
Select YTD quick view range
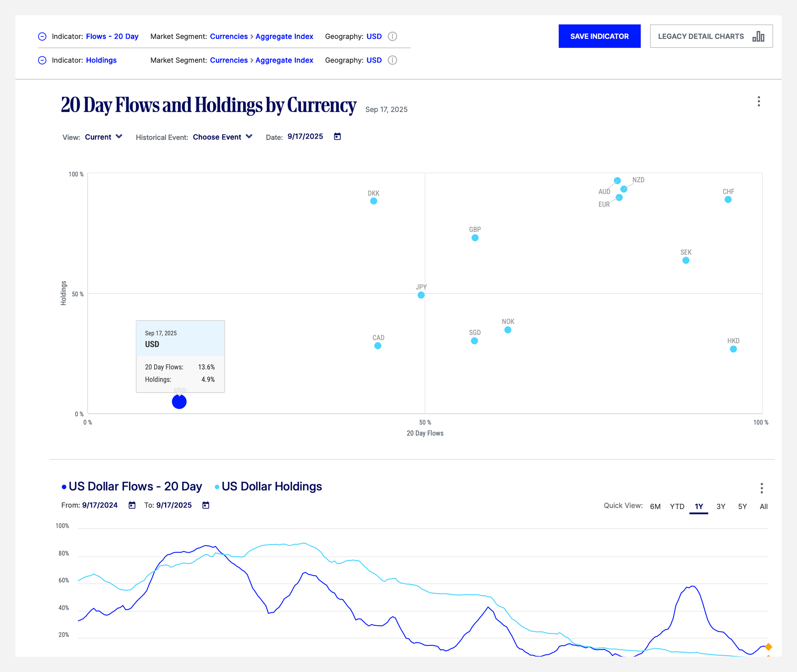pyautogui.click(x=677, y=506)
